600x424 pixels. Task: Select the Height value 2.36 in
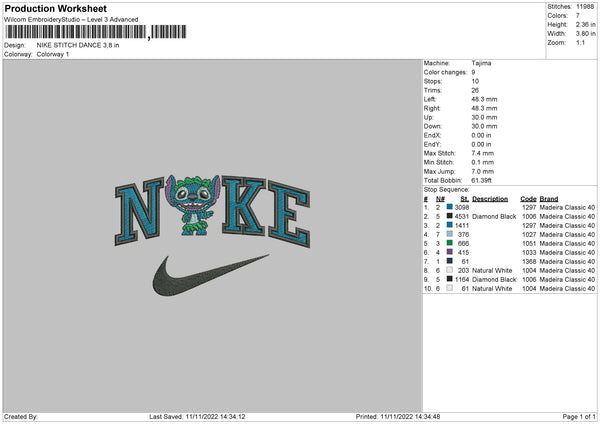coord(585,24)
